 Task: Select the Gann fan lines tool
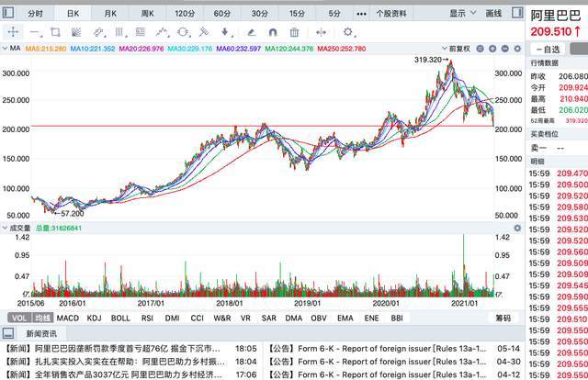coord(76,32)
